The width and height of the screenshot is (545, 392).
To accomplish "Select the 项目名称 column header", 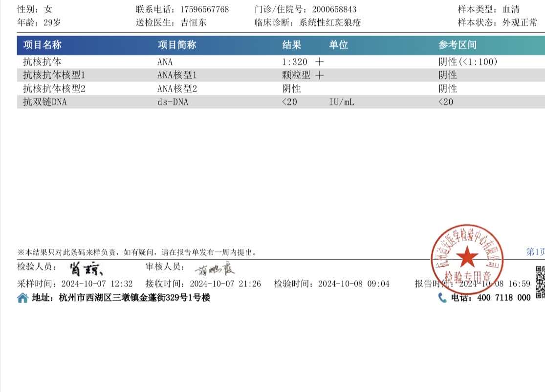I will [x=43, y=45].
